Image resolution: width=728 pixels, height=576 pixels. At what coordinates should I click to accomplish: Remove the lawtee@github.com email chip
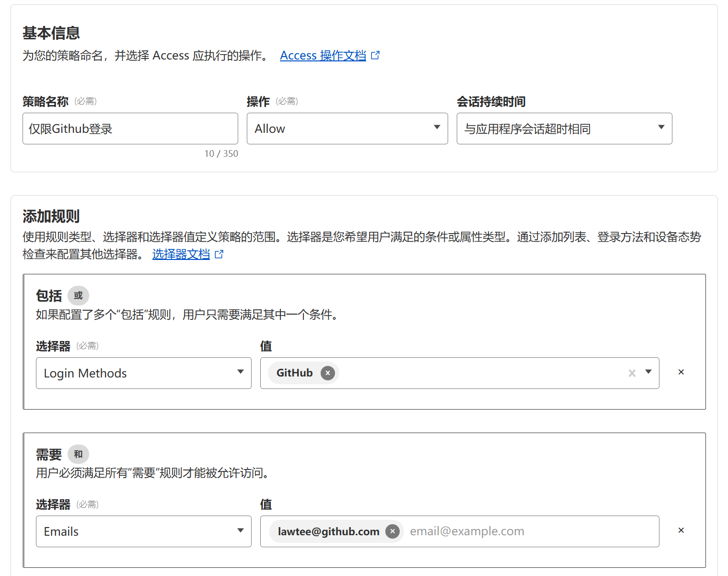[393, 531]
